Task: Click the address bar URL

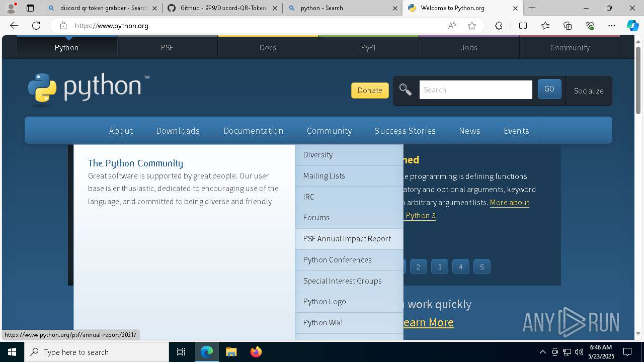Action: click(112, 26)
